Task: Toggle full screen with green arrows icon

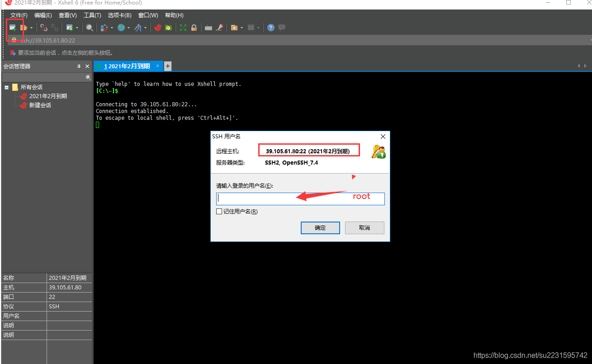Action: point(183,28)
